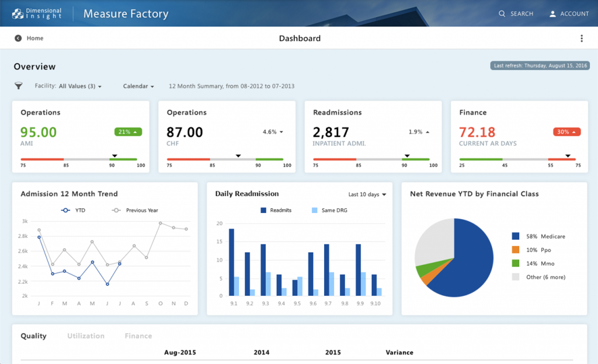Click Other (6 more) legend entry
The height and width of the screenshot is (364, 598).
coord(545,277)
